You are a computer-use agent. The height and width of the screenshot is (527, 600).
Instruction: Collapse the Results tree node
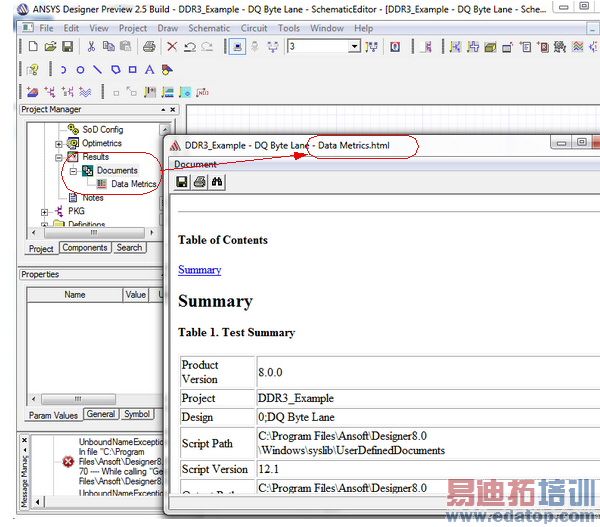59,157
